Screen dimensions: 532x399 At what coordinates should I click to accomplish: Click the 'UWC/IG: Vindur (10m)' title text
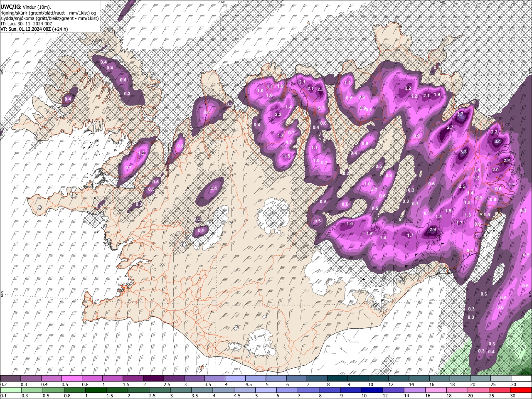pyautogui.click(x=26, y=7)
